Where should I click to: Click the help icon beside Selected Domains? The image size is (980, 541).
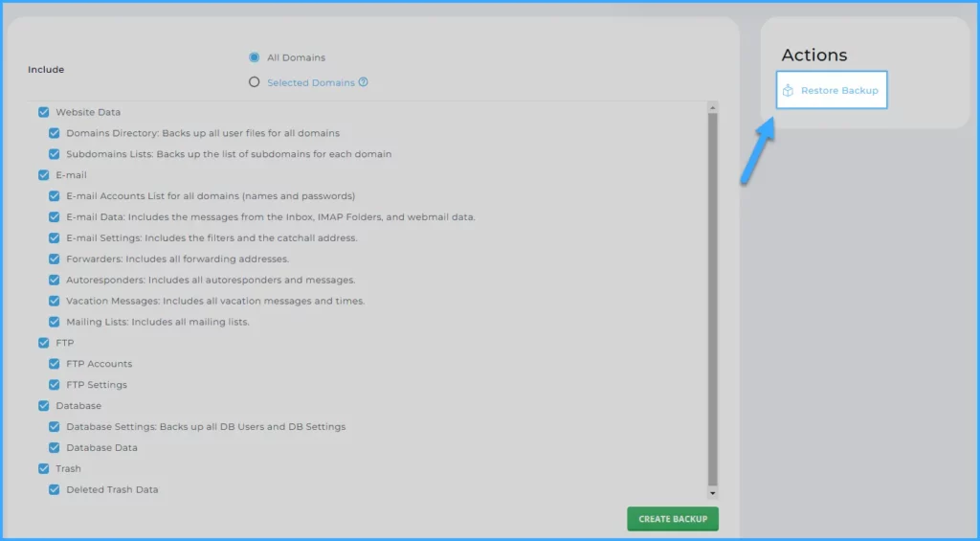coord(364,82)
